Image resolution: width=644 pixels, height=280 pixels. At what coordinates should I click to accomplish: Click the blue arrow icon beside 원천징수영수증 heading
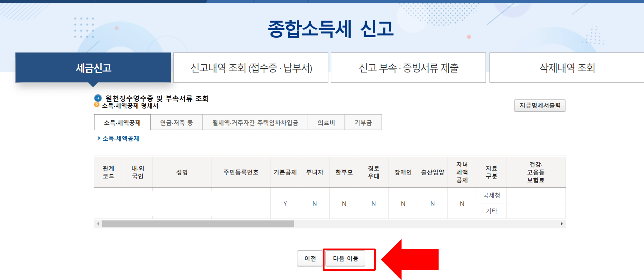[x=98, y=98]
